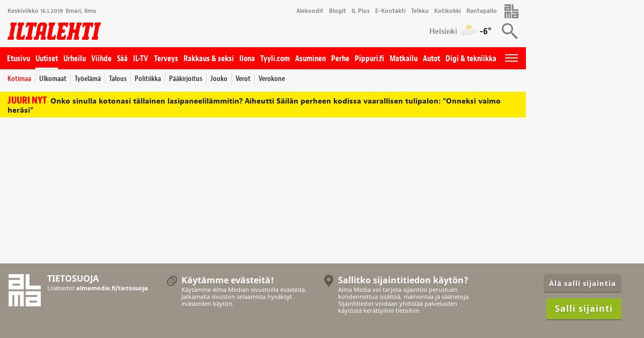Open the Asuminen section

(x=310, y=58)
